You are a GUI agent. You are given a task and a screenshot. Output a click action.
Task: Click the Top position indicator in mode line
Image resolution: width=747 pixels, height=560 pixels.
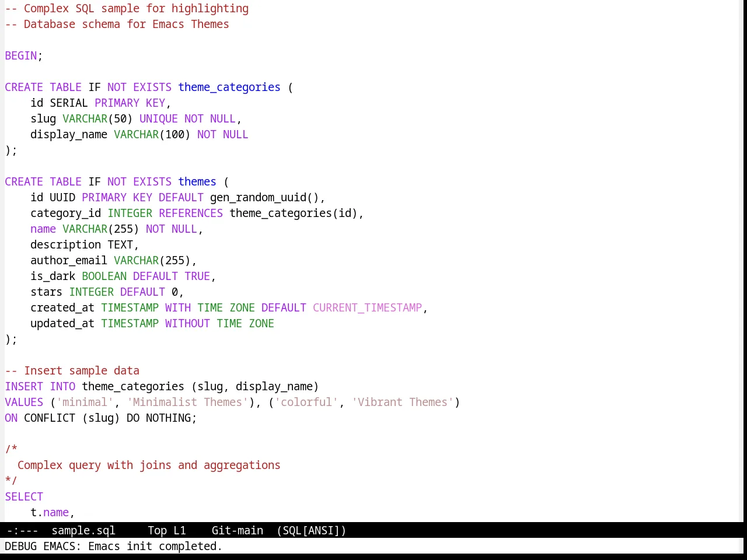click(157, 530)
